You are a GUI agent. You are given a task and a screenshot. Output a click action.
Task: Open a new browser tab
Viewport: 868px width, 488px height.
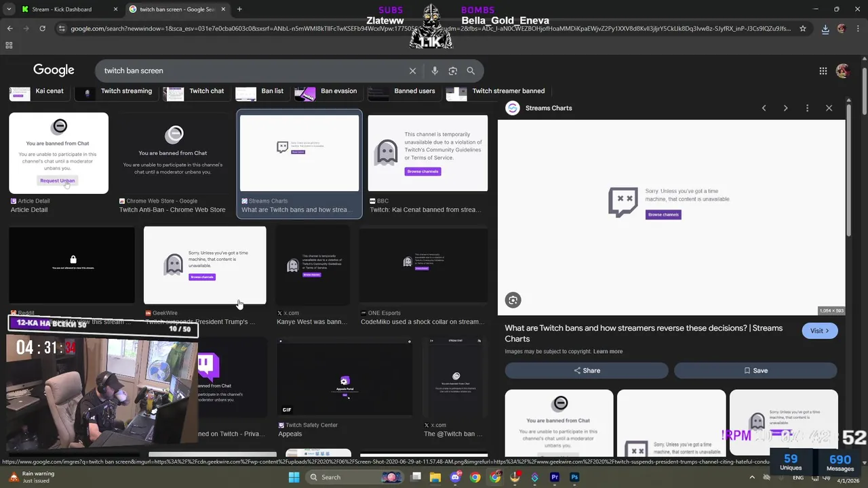[x=239, y=9]
